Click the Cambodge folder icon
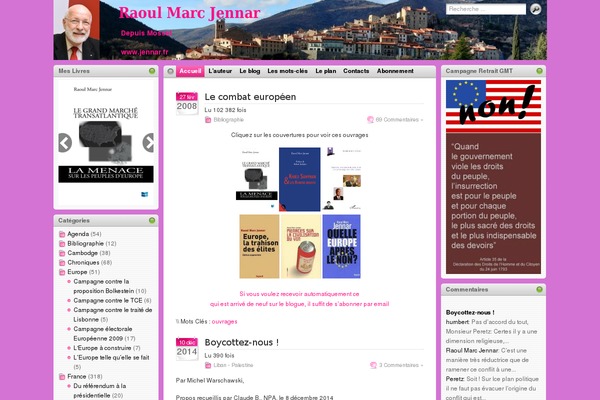The image size is (600, 400). coord(62,253)
